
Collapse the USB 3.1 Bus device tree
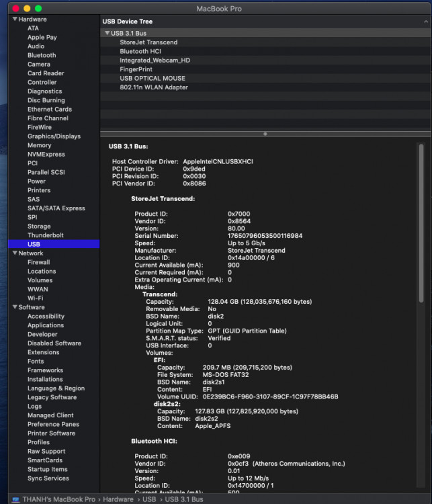[107, 33]
